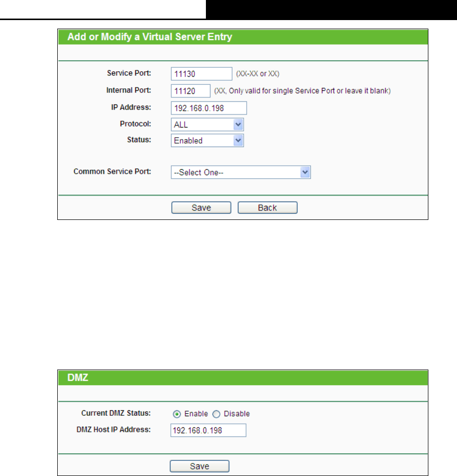Click the "Protocol:" label

coord(135,124)
